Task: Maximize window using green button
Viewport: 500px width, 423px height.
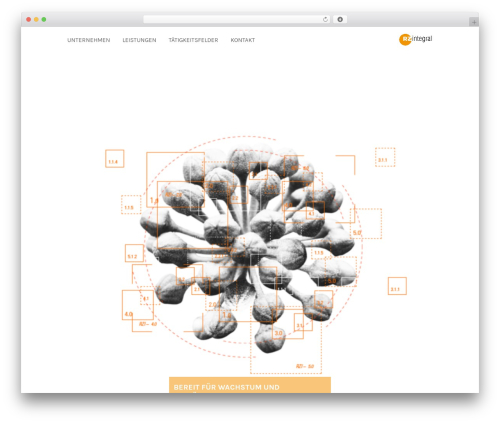Action: [44, 20]
